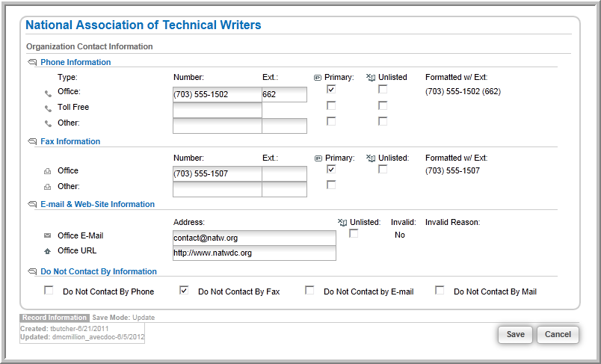Screen dimensions: 601x364
Task: Click the Office E-Mail address field
Action: (254, 238)
